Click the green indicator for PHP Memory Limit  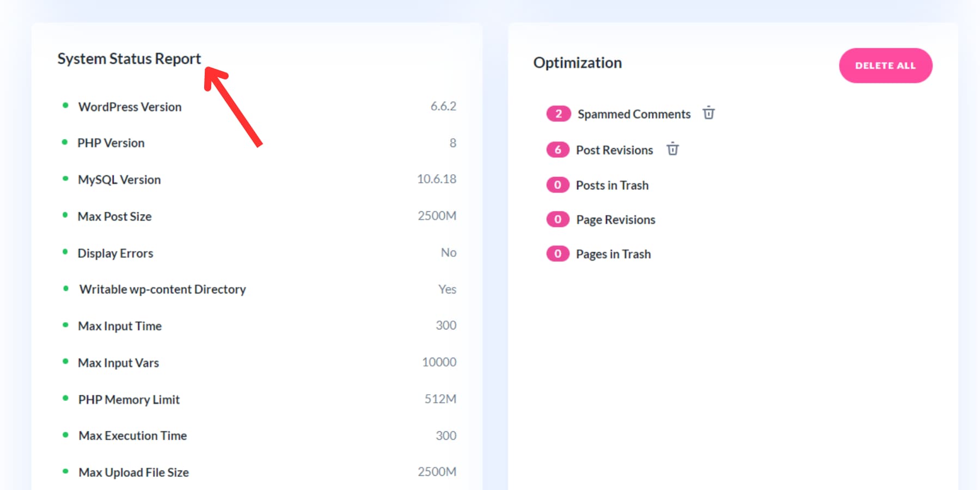pyautogui.click(x=66, y=397)
